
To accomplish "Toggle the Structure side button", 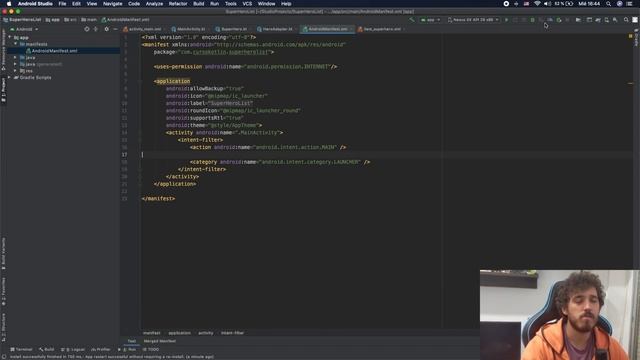I will point(3,327).
